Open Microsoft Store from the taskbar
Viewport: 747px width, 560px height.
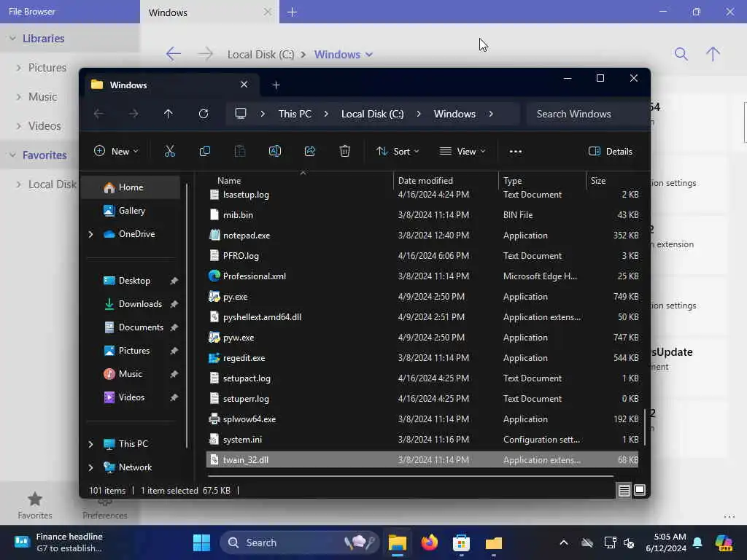pyautogui.click(x=461, y=542)
